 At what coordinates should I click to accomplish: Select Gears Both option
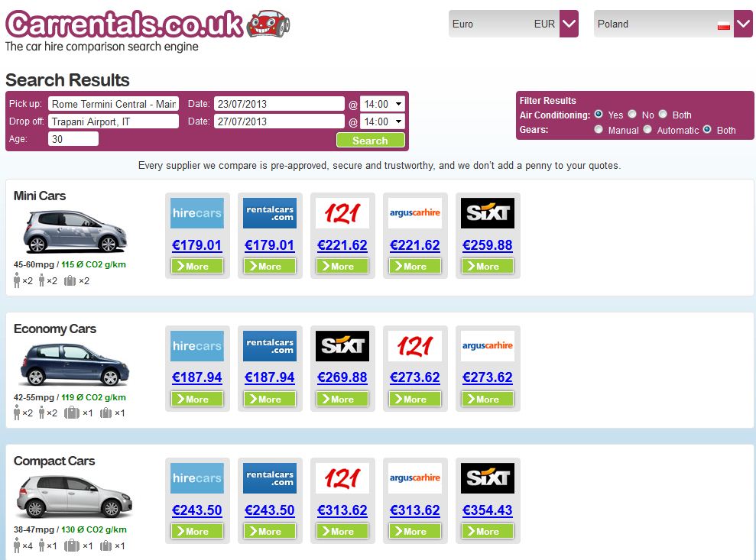(x=707, y=129)
